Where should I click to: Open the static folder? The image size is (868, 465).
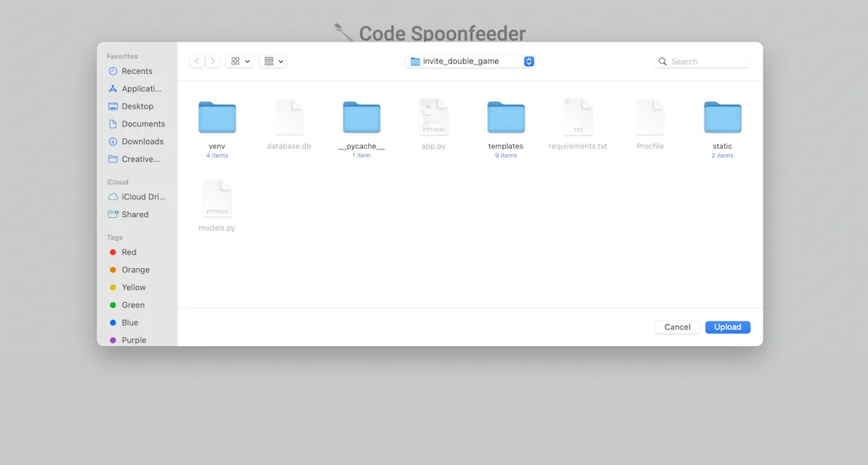point(722,117)
